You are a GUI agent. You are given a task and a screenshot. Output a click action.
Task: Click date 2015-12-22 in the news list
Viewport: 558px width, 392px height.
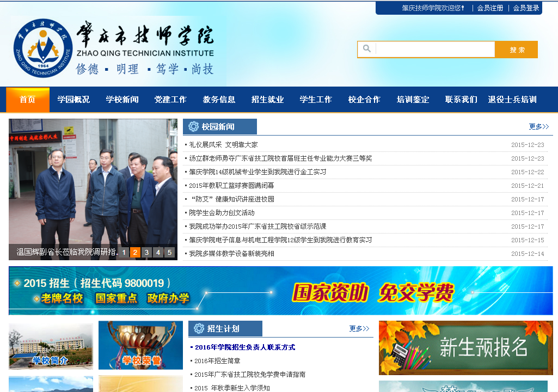[528, 172]
